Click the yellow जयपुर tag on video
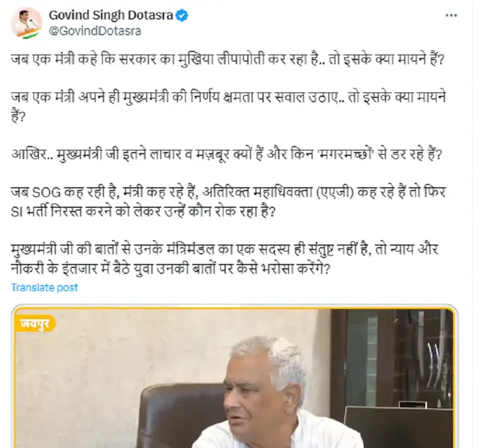The image size is (487, 448). (x=35, y=323)
